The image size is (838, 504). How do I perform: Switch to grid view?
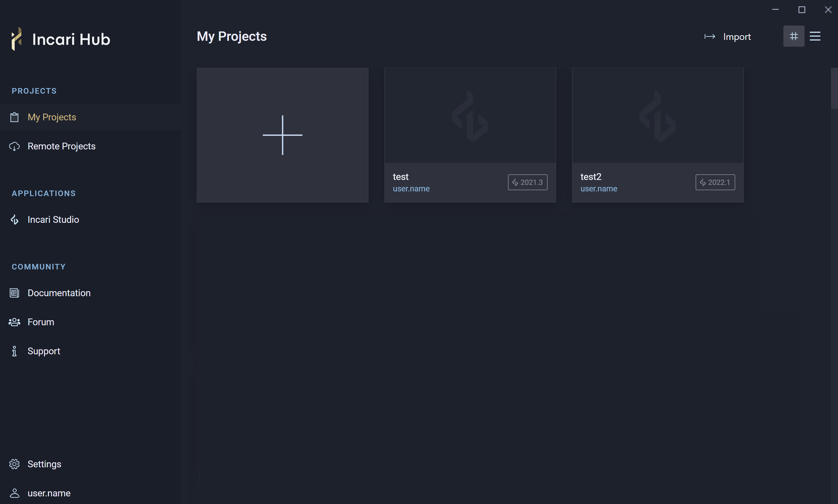click(x=793, y=36)
